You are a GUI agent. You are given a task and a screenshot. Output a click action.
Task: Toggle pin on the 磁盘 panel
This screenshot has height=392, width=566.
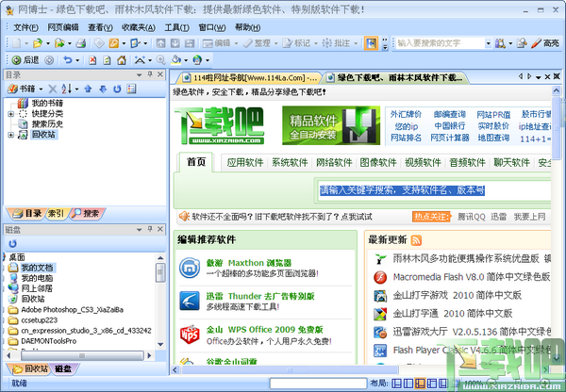pos(150,229)
